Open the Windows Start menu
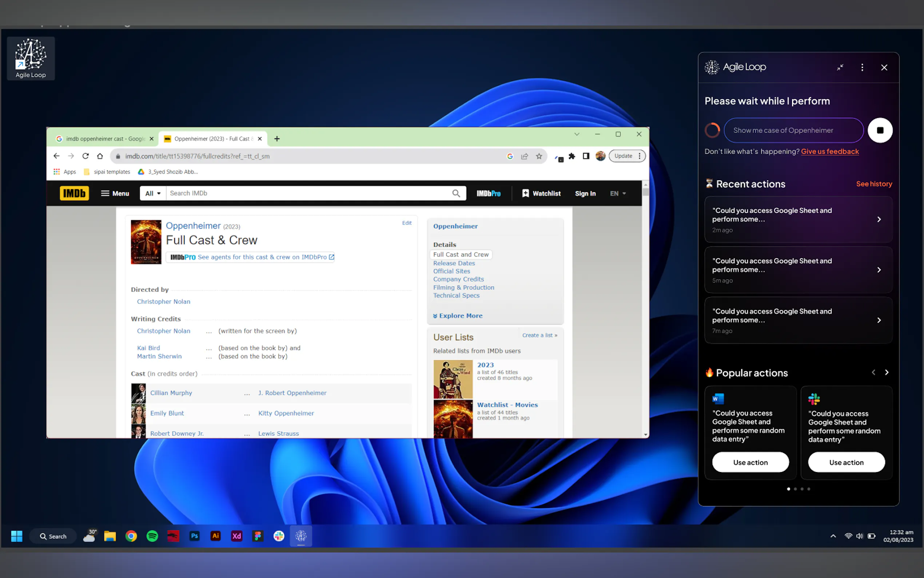The height and width of the screenshot is (578, 924). [x=16, y=537]
